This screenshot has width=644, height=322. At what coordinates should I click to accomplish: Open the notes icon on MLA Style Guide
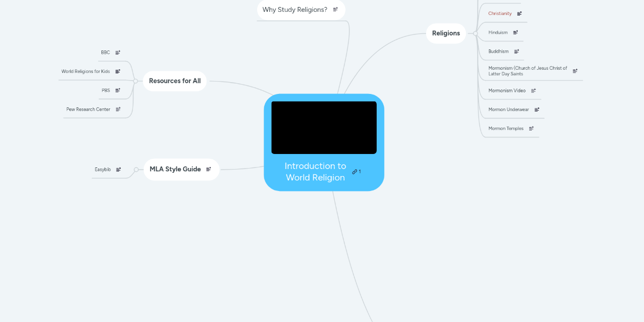coord(209,169)
